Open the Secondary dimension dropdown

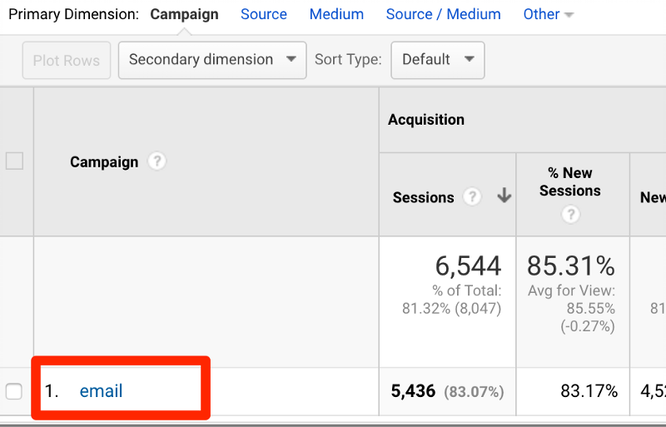click(212, 60)
